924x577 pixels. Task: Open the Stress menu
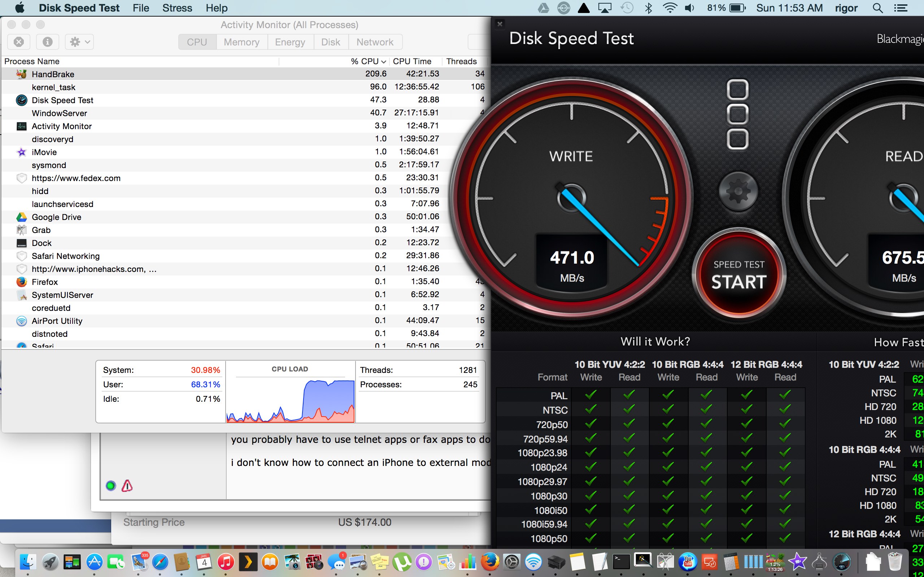(x=177, y=8)
